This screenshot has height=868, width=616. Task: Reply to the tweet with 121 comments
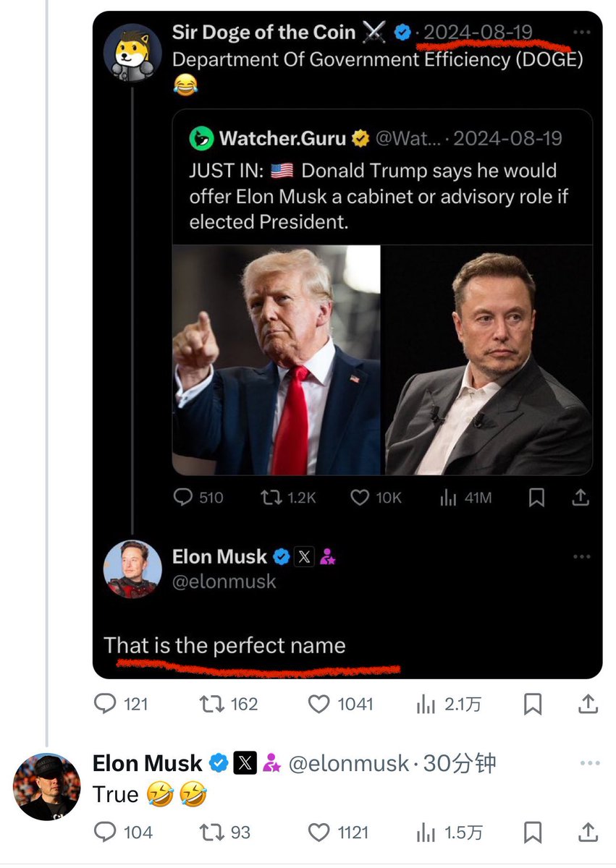[106, 704]
